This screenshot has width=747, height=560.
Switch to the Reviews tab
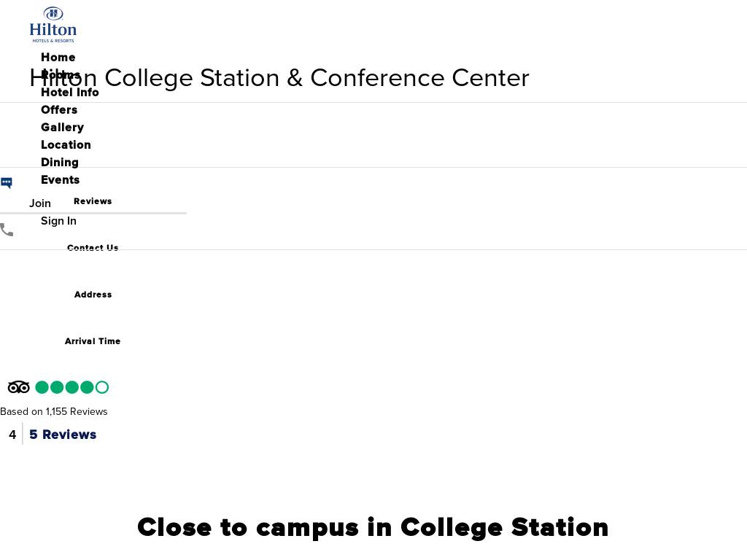tap(93, 201)
